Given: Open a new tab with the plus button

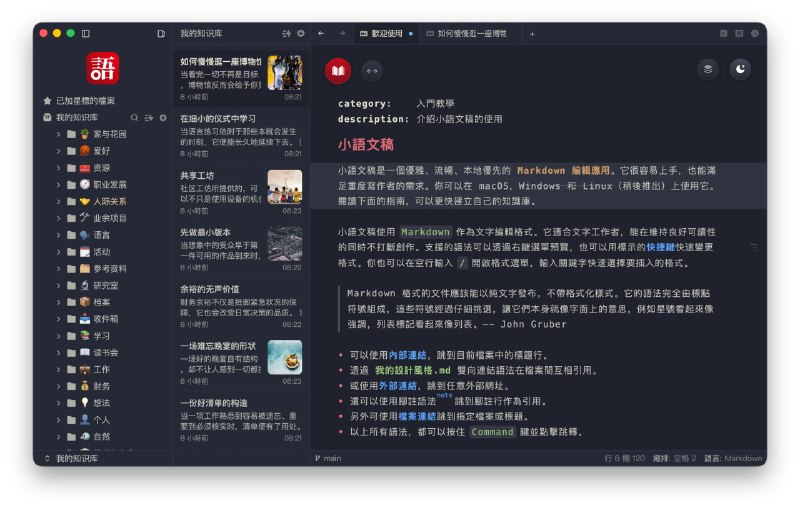Looking at the screenshot, I should 532,34.
